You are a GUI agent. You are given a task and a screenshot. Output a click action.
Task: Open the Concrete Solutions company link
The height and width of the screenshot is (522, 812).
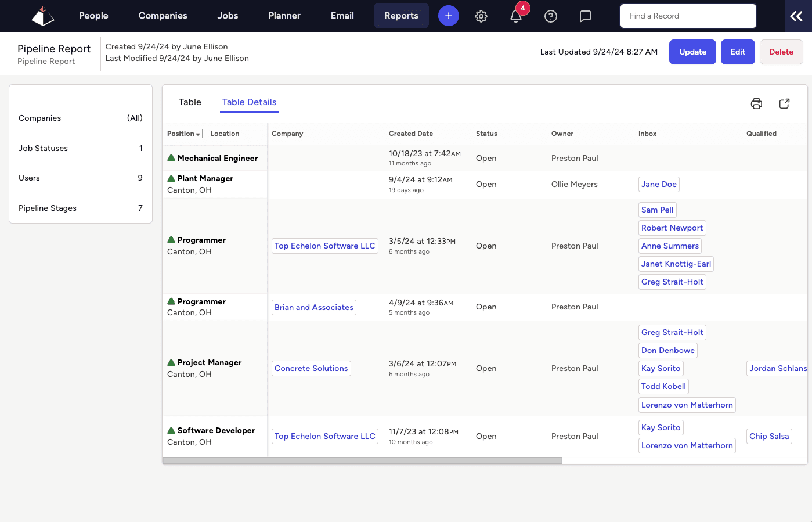point(311,368)
